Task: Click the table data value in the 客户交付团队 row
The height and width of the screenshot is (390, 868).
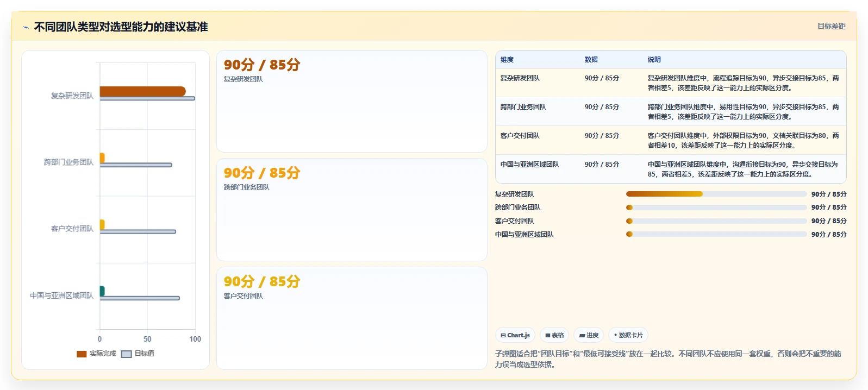Action: (x=602, y=136)
